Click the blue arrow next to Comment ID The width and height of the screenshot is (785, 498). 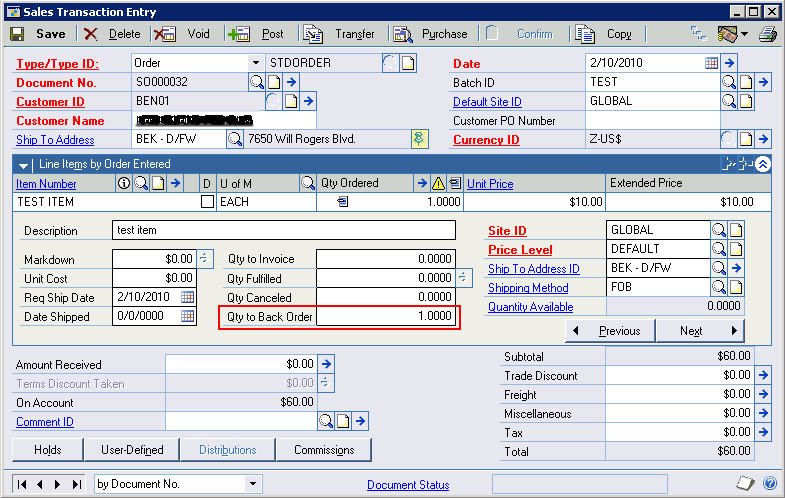tap(360, 421)
